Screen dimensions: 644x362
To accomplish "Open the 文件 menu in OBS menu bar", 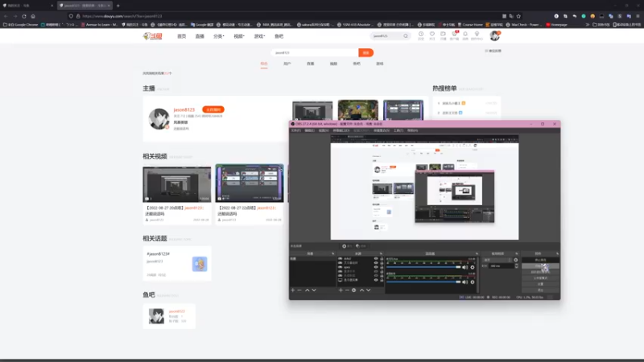I will click(295, 130).
